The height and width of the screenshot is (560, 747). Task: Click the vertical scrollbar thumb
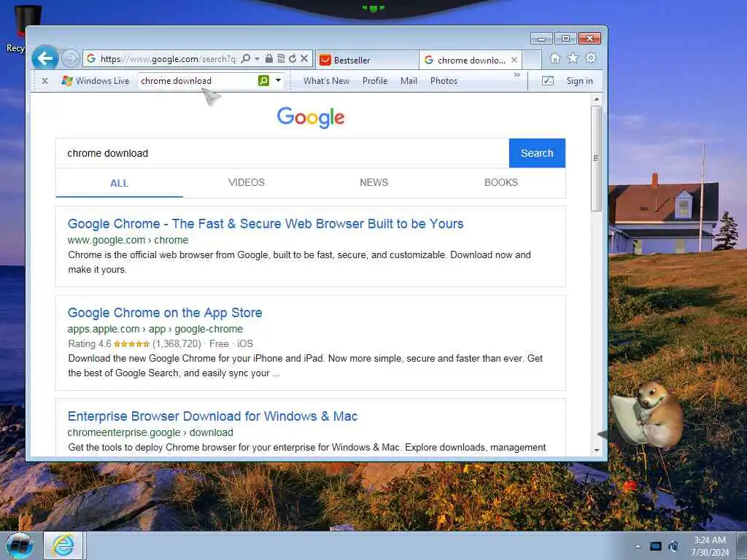coord(597,158)
